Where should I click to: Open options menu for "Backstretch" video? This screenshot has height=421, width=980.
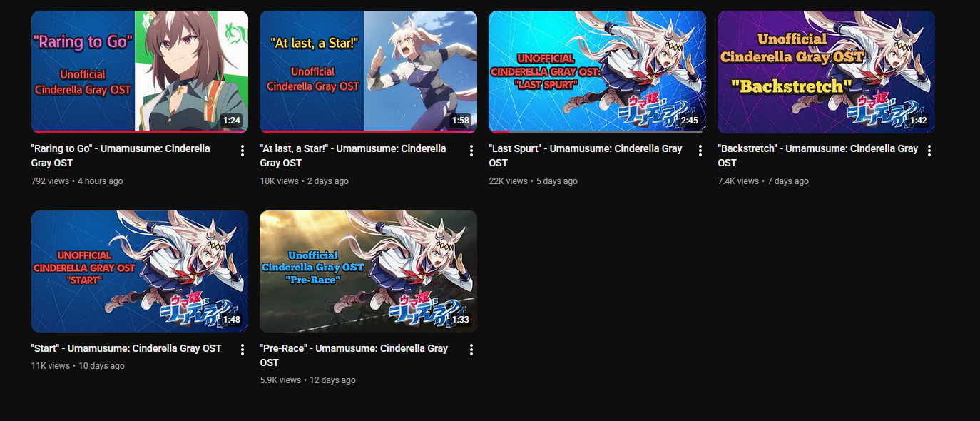click(929, 151)
